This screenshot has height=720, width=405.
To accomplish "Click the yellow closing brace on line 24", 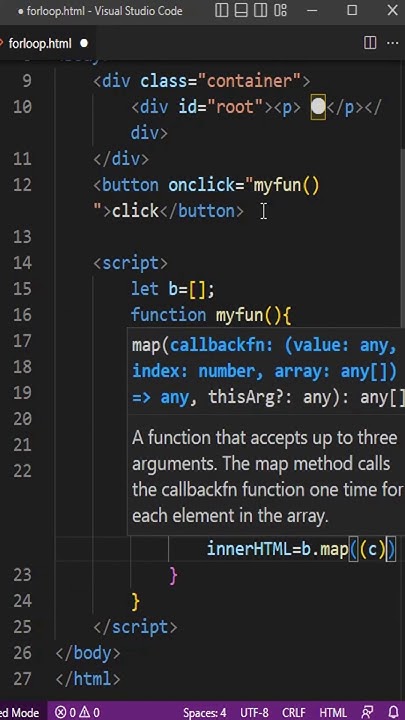I will pyautogui.click(x=135, y=602).
